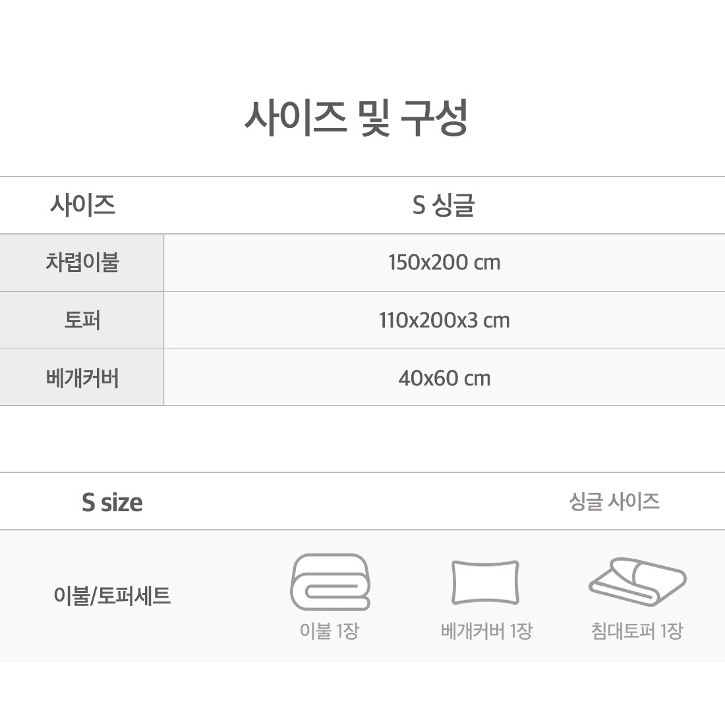Image resolution: width=725 pixels, height=728 pixels.
Task: Click the 110x200x3 cm size value
Action: tap(444, 320)
